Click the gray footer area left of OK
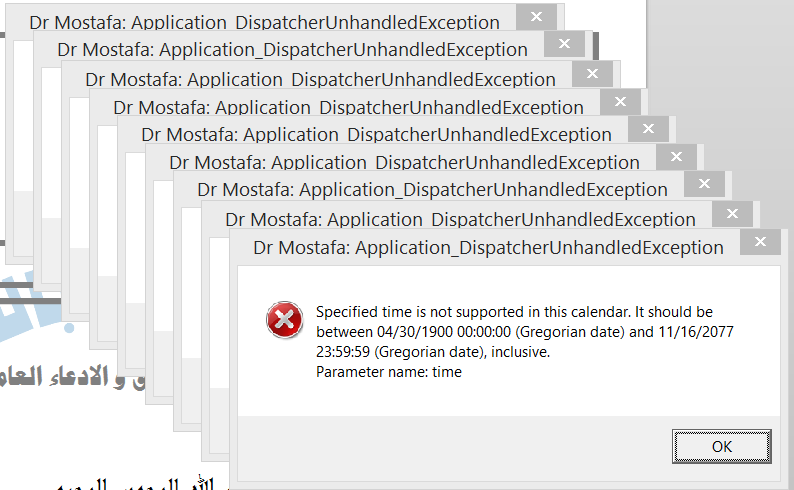Screen dimensions: 794x490 [x=450, y=446]
